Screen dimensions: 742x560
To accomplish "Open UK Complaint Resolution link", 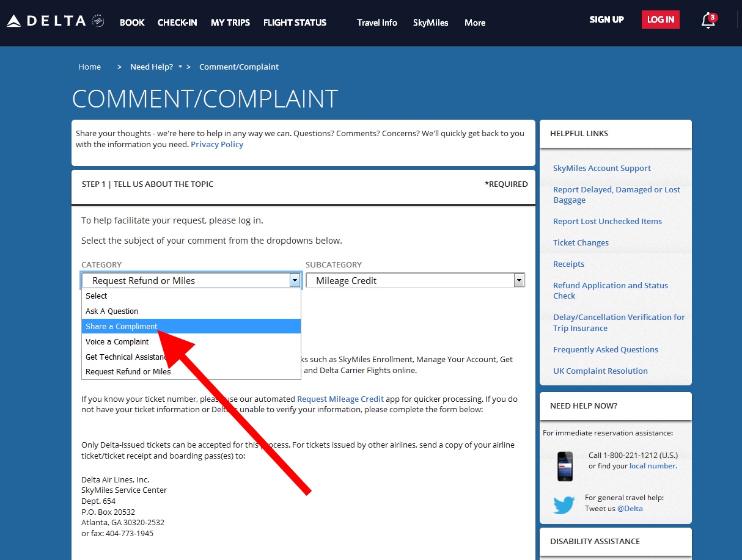I will point(600,371).
